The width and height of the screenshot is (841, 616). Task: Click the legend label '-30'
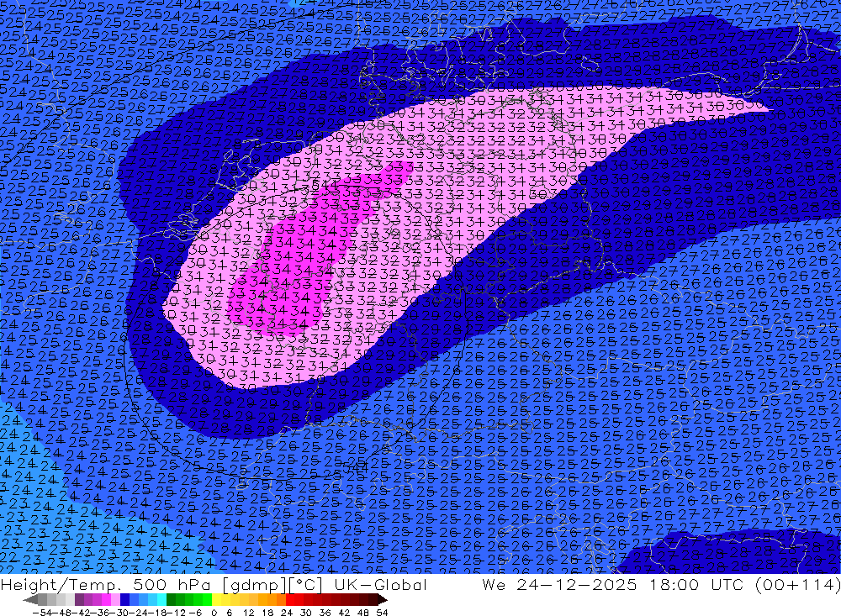pos(121,613)
